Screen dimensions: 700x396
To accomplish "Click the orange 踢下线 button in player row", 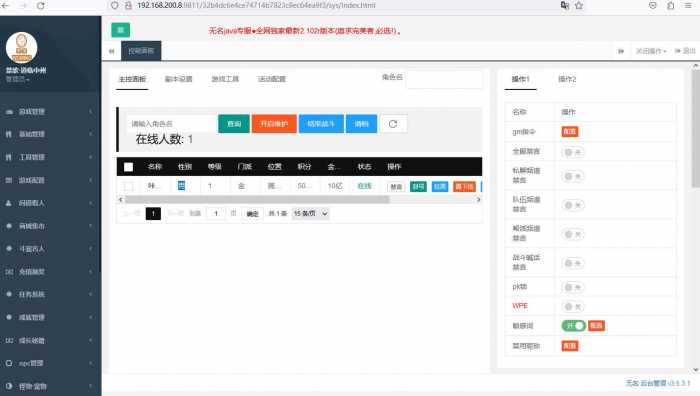I will (464, 187).
